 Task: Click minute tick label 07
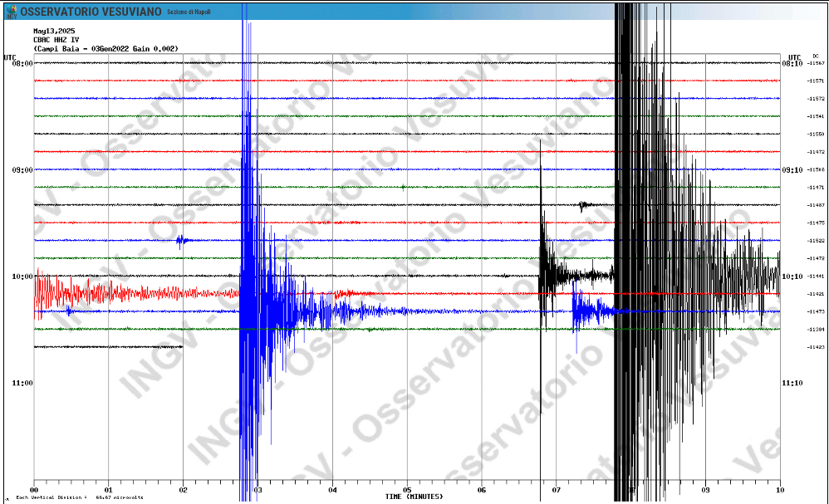point(557,490)
